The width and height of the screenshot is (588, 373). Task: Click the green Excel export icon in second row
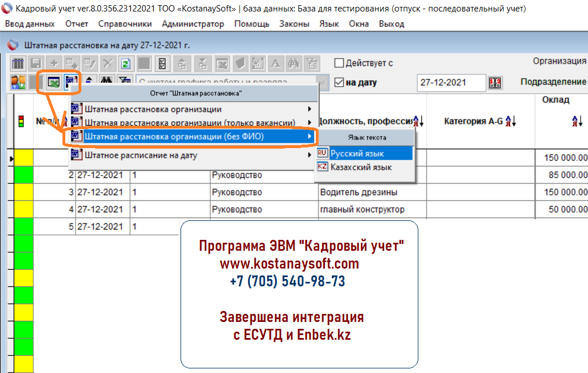tap(54, 82)
